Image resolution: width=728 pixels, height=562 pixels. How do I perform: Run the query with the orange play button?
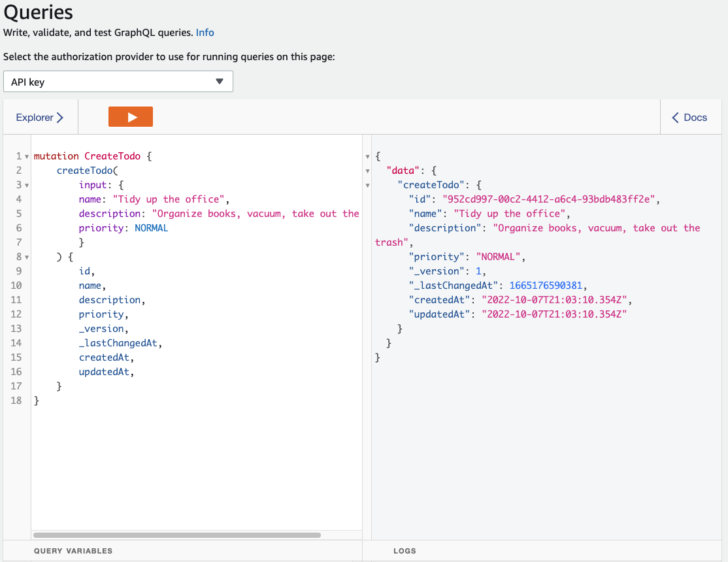(x=131, y=116)
